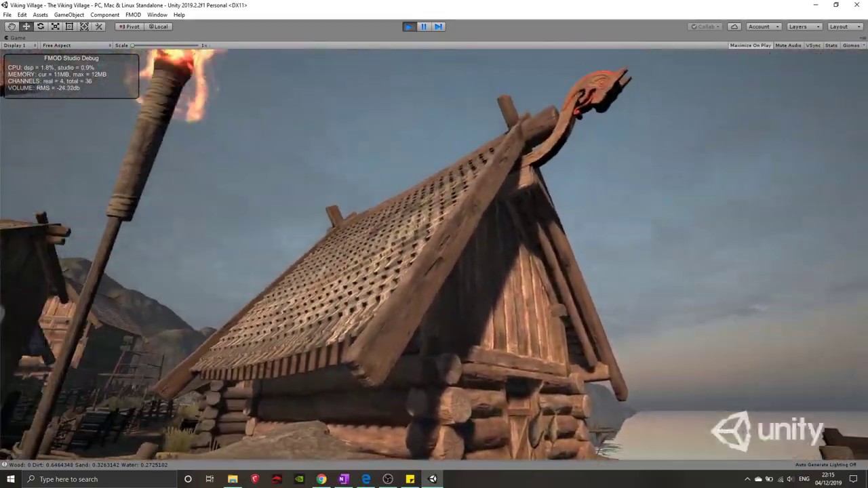The width and height of the screenshot is (868, 488).
Task: Open File Explorer from taskbar
Action: [233, 479]
